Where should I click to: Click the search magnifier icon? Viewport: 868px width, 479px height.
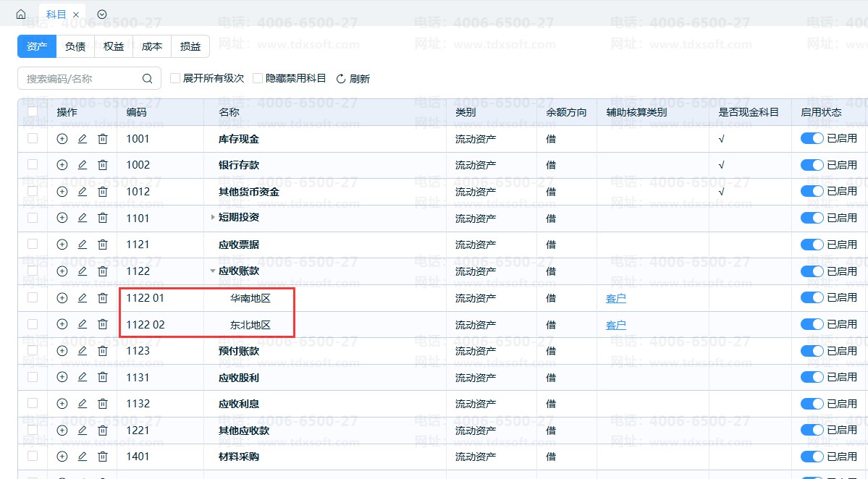click(147, 79)
